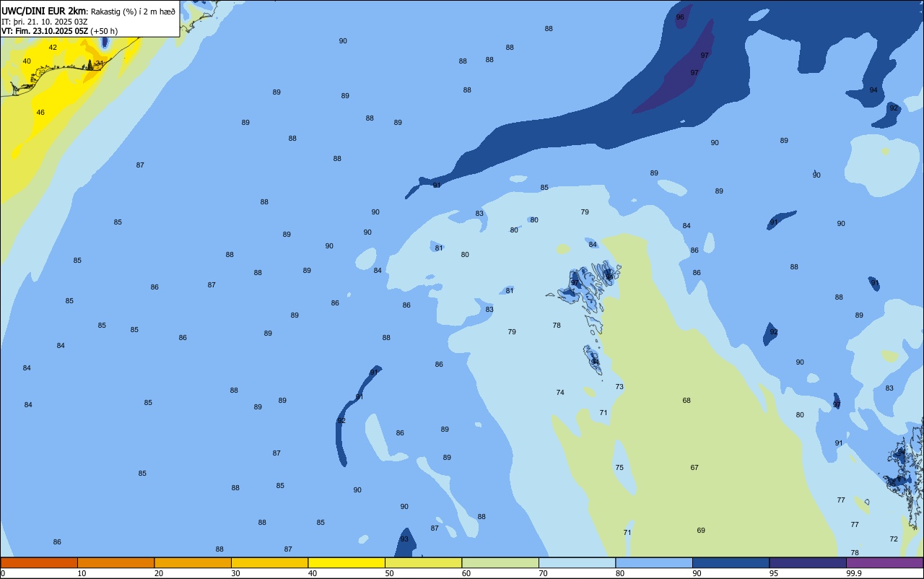Select the map value 73 south of the islands
The width and height of the screenshot is (924, 579).
(619, 387)
